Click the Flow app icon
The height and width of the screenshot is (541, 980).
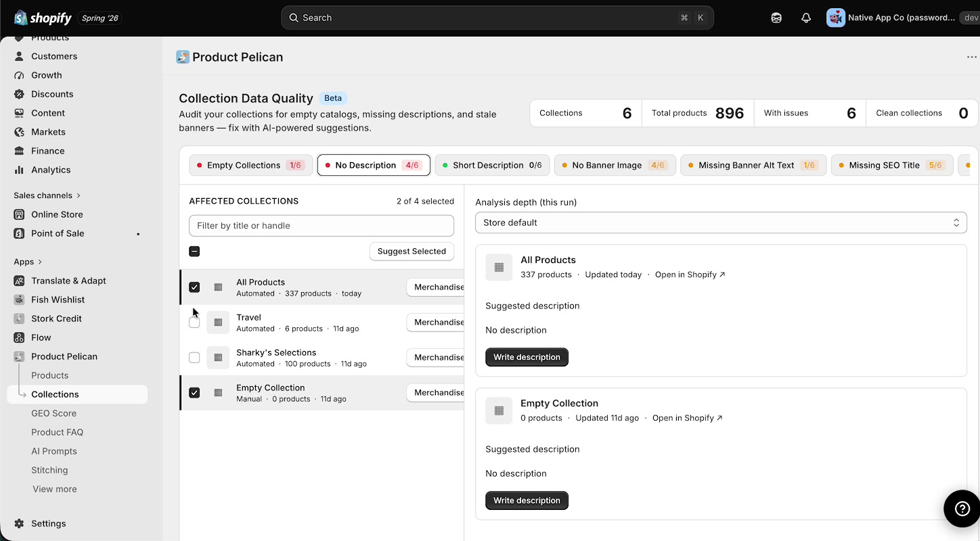[19, 337]
